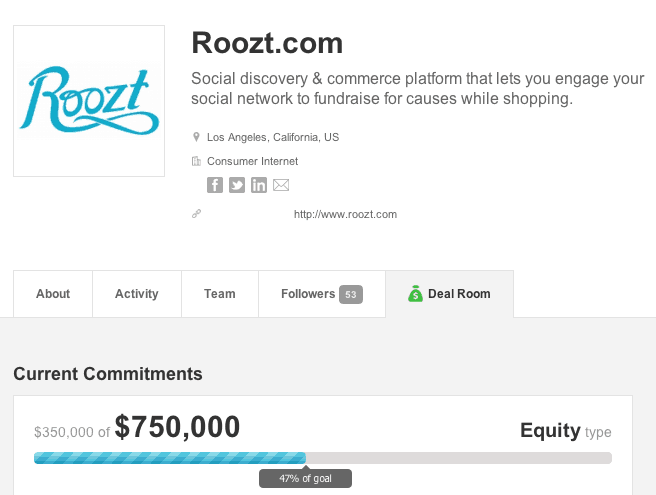Click the green money bag icon

pyautogui.click(x=415, y=294)
